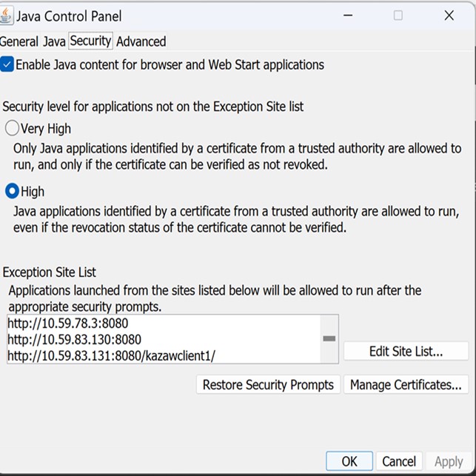
Task: Select the High security level radio button
Action: point(12,191)
